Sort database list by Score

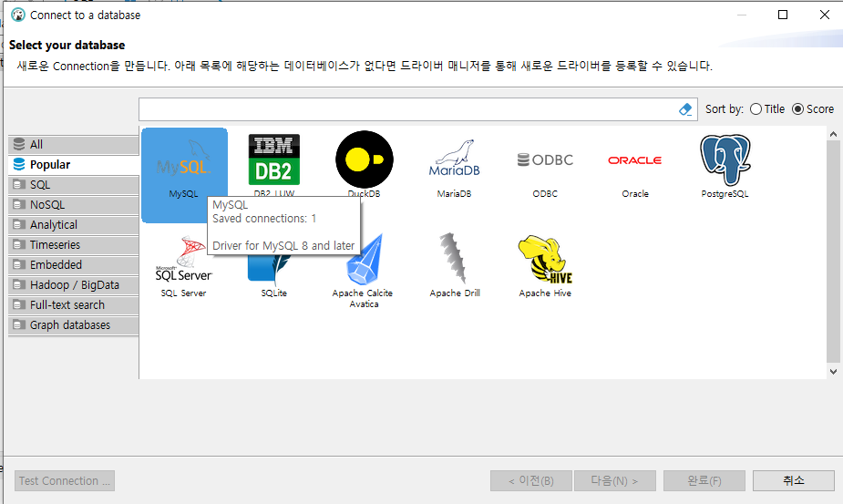[813, 109]
